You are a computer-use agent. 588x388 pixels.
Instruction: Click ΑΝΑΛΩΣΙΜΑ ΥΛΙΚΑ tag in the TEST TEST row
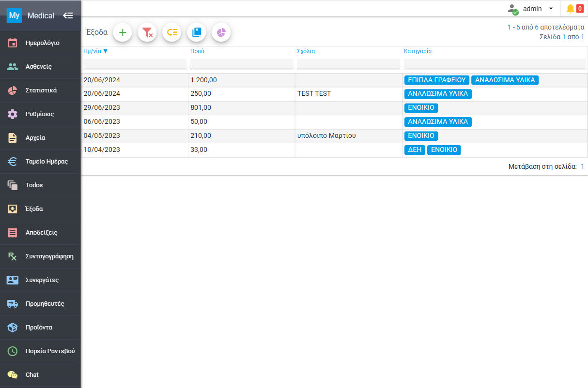click(438, 94)
